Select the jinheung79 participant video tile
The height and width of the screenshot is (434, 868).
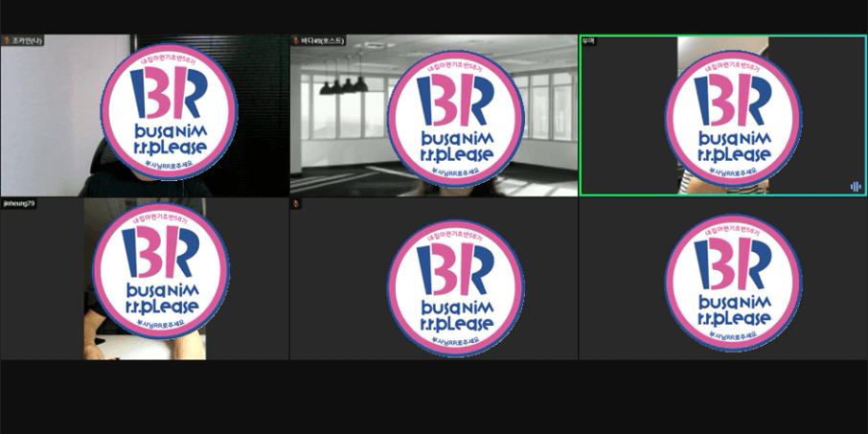click(x=145, y=279)
